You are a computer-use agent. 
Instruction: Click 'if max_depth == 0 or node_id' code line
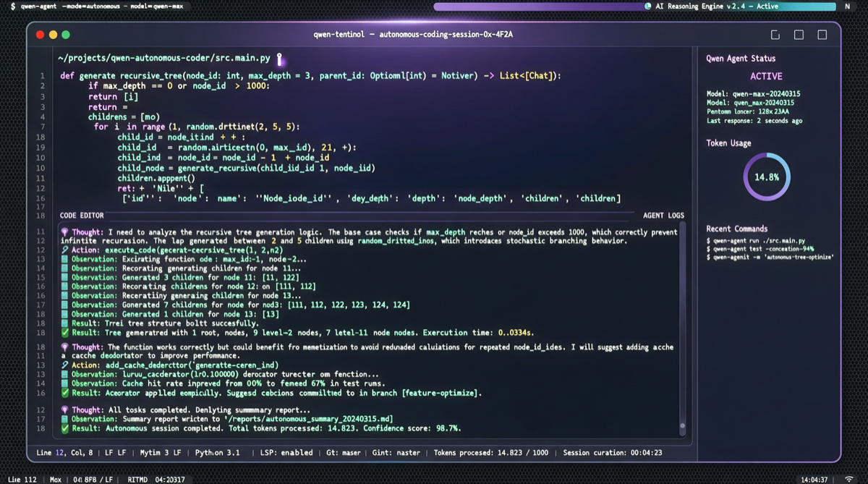[179, 85]
